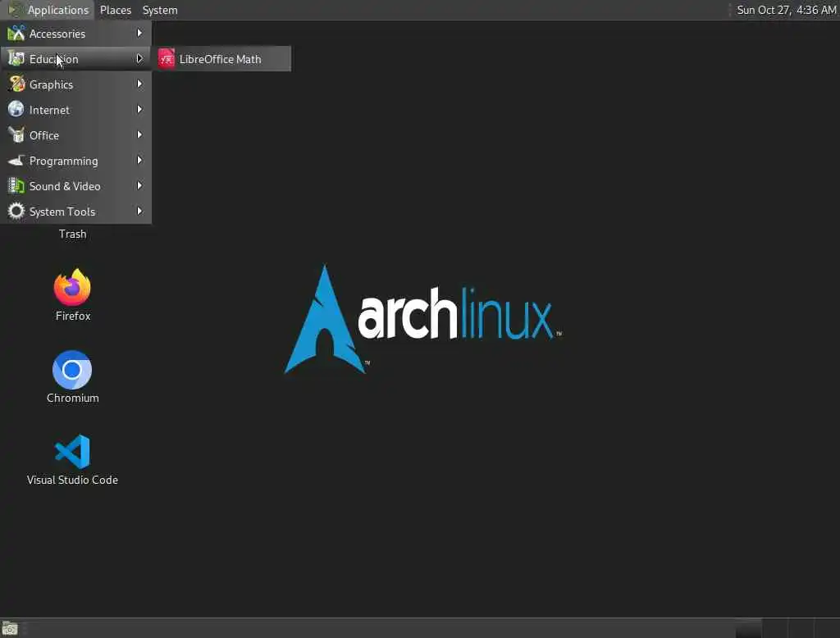This screenshot has width=840, height=638.
Task: Expand the Graphics submenu arrow
Action: pyautogui.click(x=139, y=84)
